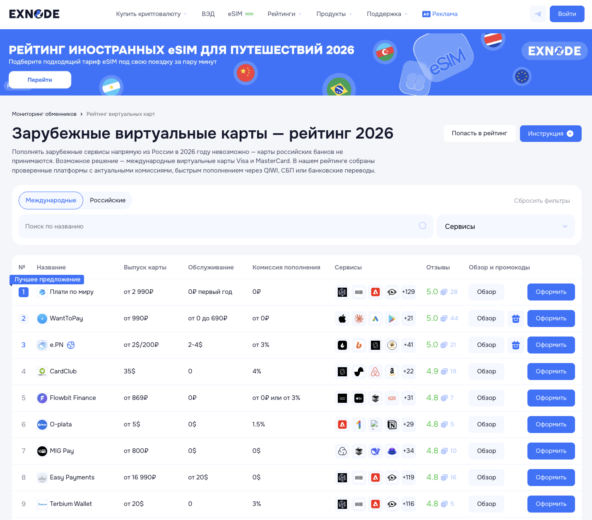The width and height of the screenshot is (592, 520).
Task: Show +129 more services for Плати по миру
Action: tap(408, 292)
